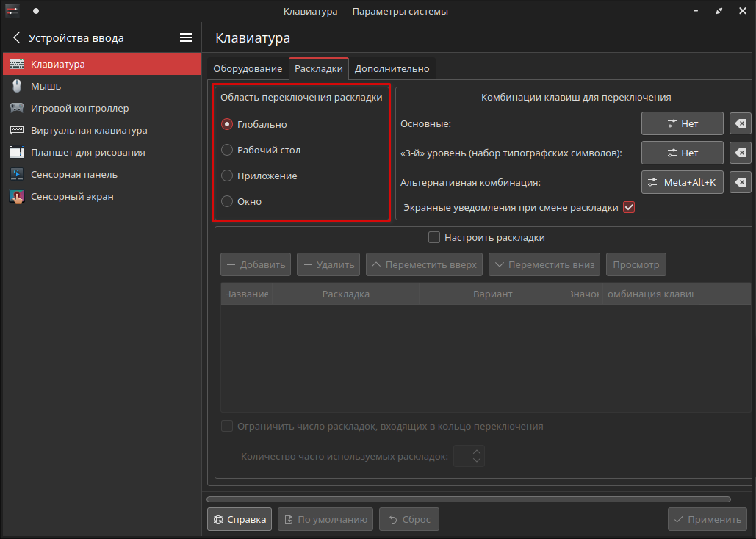Image resolution: width=756 pixels, height=539 pixels.
Task: Switch to the Раскладки tab
Action: (x=319, y=69)
